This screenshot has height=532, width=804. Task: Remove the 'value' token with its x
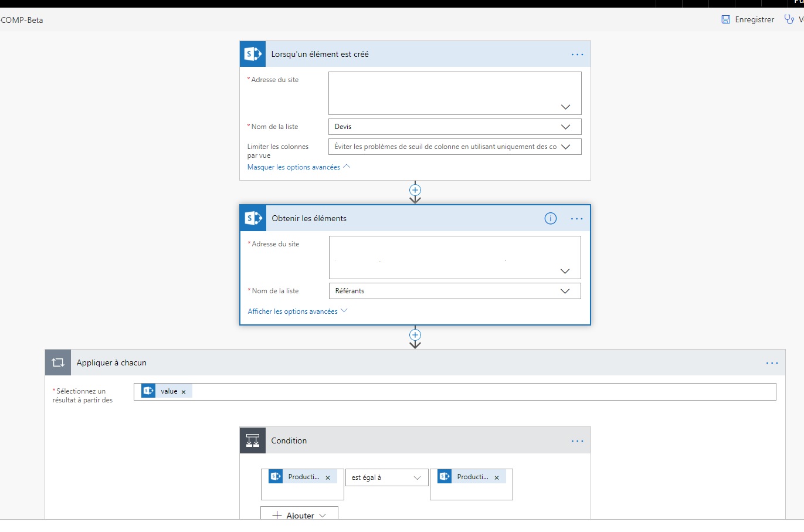point(184,392)
